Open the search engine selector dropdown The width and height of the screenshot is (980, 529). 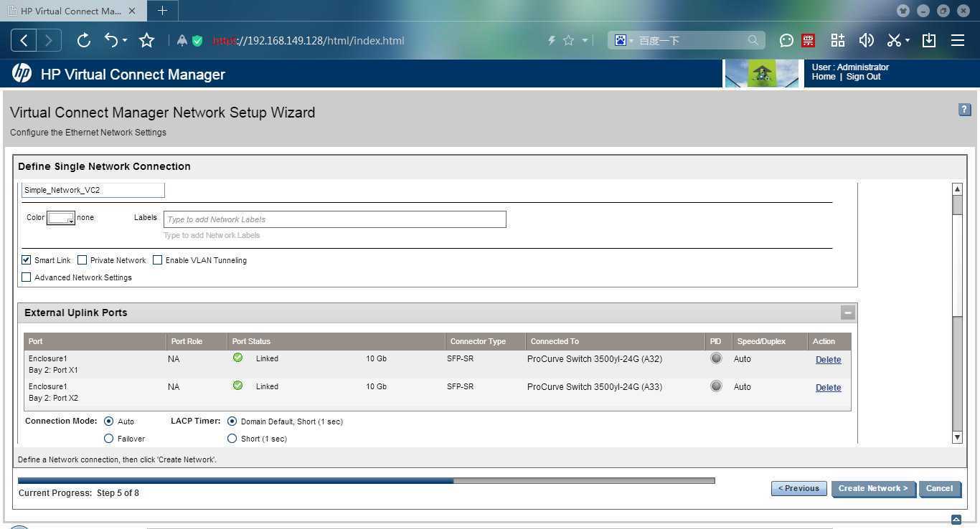[x=631, y=41]
